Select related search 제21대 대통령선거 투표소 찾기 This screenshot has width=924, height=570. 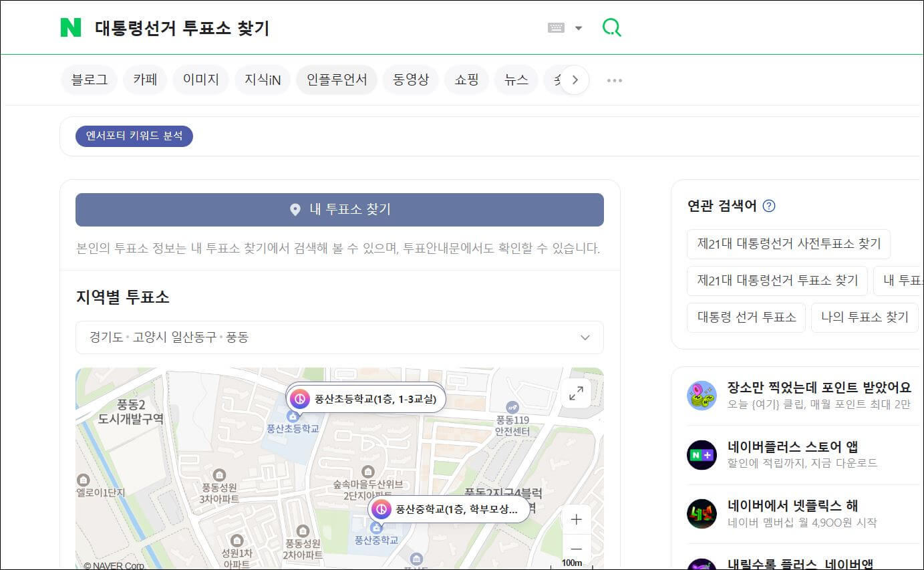pyautogui.click(x=777, y=281)
